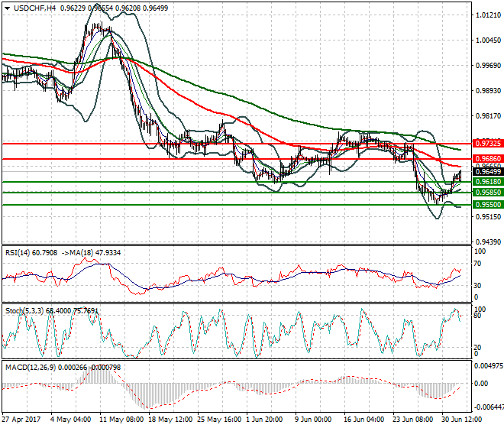Viewport: 504px width, 428px height.
Task: Click the 30 Jun 12:00 date label
Action: pyautogui.click(x=464, y=420)
